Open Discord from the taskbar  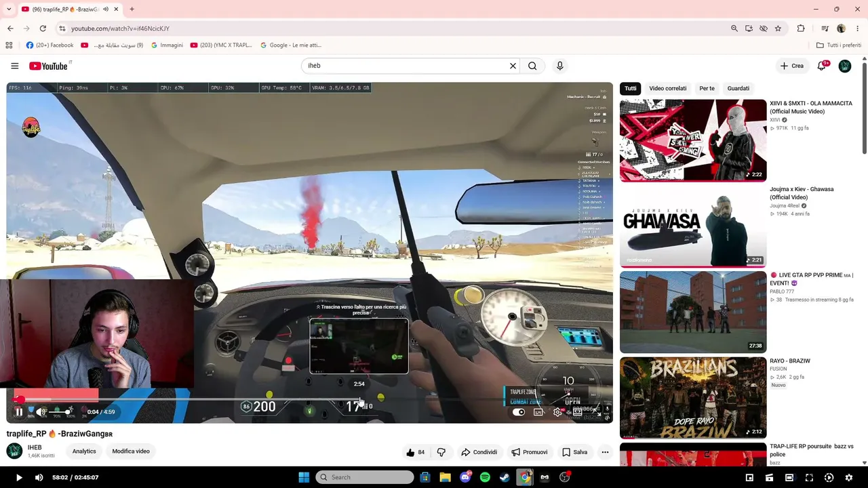click(x=465, y=477)
